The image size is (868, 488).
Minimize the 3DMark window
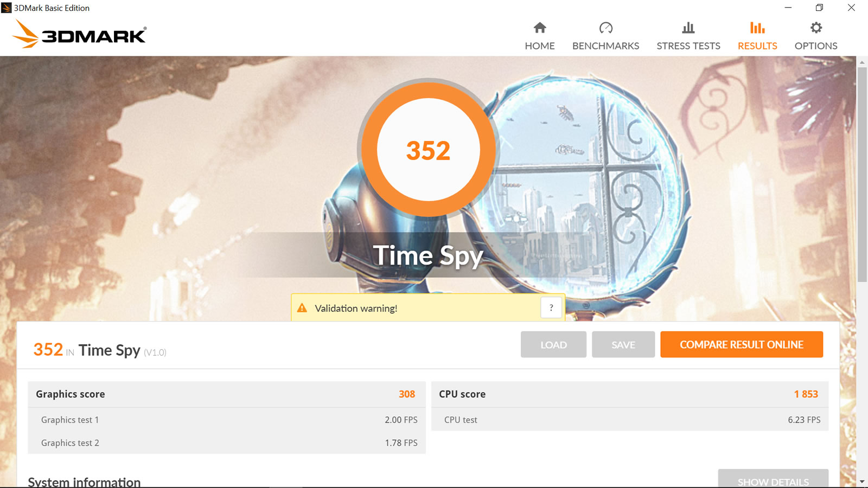(788, 8)
